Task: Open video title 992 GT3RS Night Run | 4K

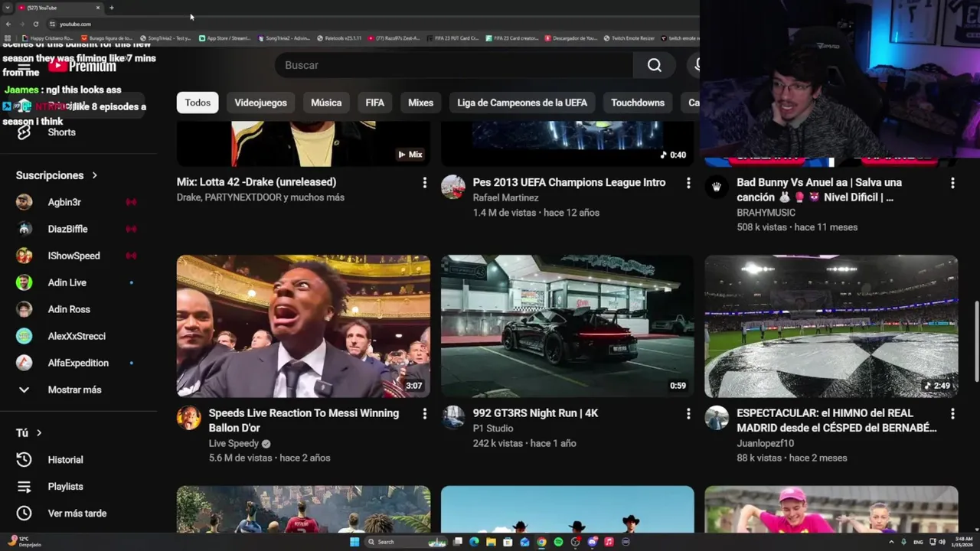Action: tap(535, 413)
